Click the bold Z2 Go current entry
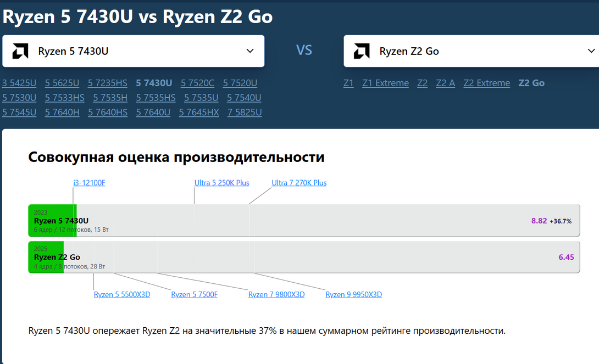Screen dimensions: 599x364 click(531, 83)
